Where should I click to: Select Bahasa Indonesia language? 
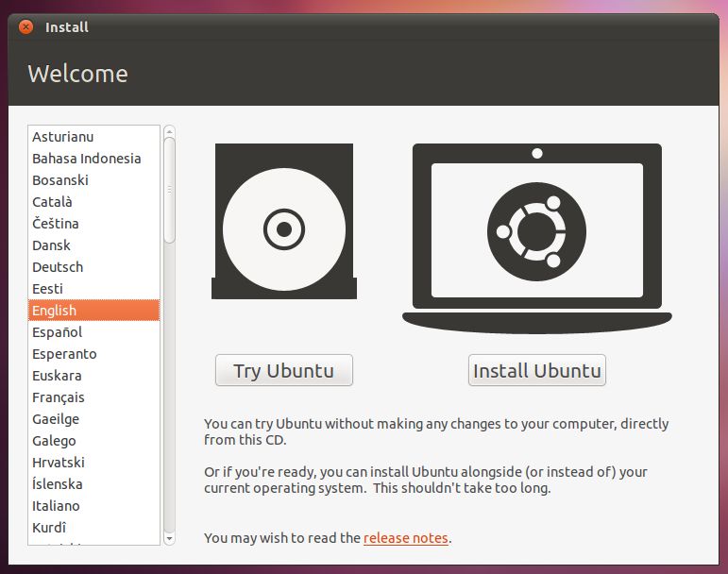click(x=93, y=159)
